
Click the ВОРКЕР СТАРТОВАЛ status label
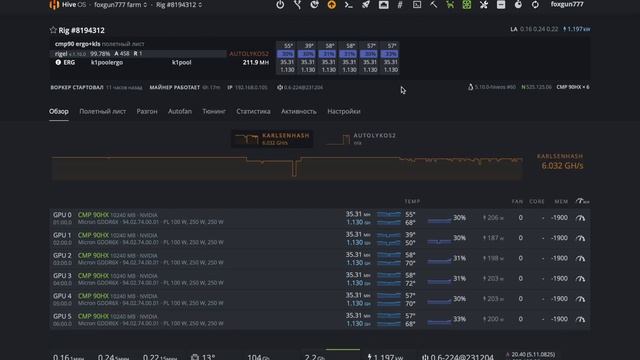click(x=77, y=87)
